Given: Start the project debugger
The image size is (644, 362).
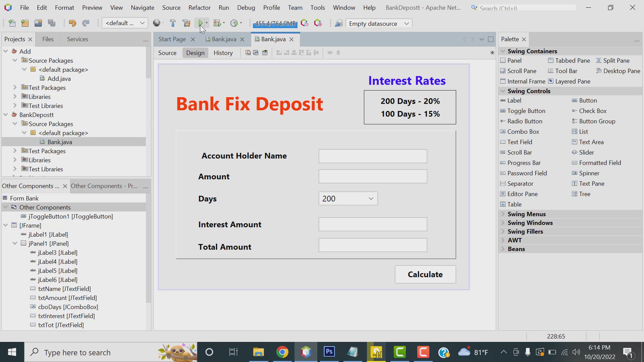Looking at the screenshot, I should 217,23.
